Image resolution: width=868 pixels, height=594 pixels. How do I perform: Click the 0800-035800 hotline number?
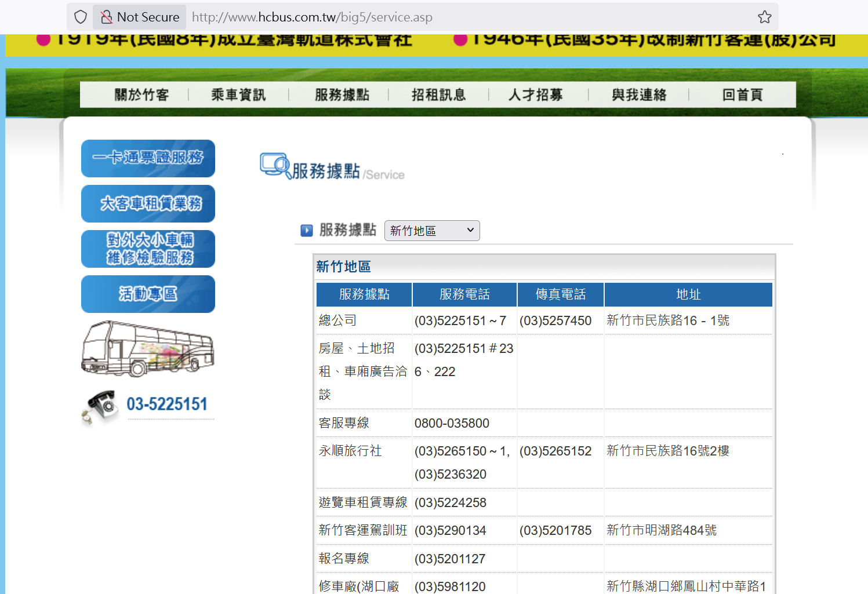tap(452, 423)
